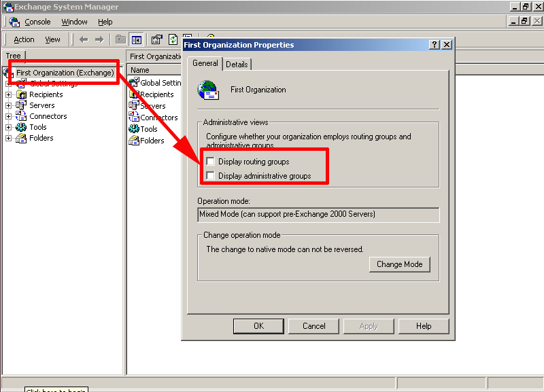Click the Up one level folder icon

point(120,40)
